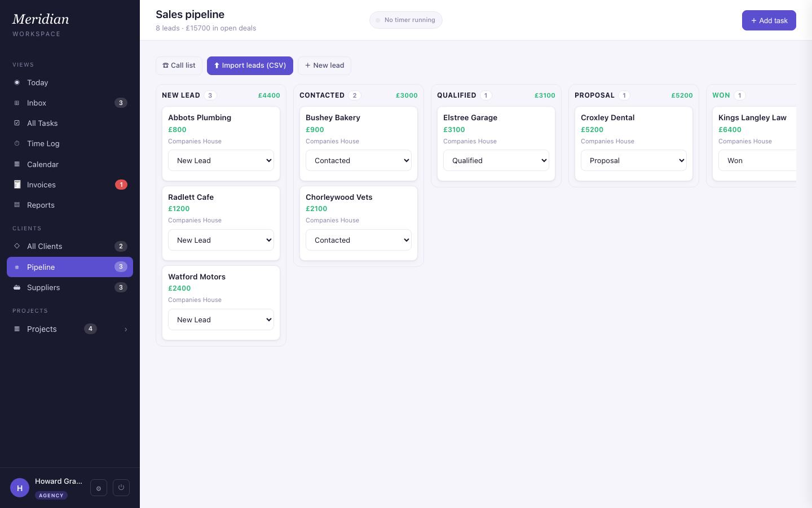Click the Elstree Garage card title

[x=470, y=117]
